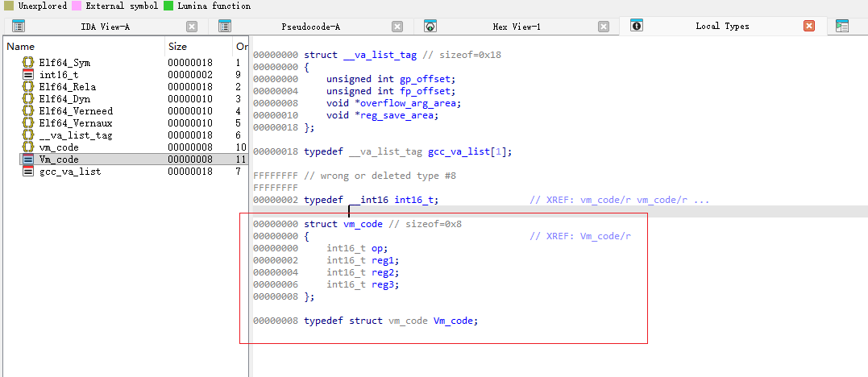Select Elf64_Dyn in the type list

[64, 99]
